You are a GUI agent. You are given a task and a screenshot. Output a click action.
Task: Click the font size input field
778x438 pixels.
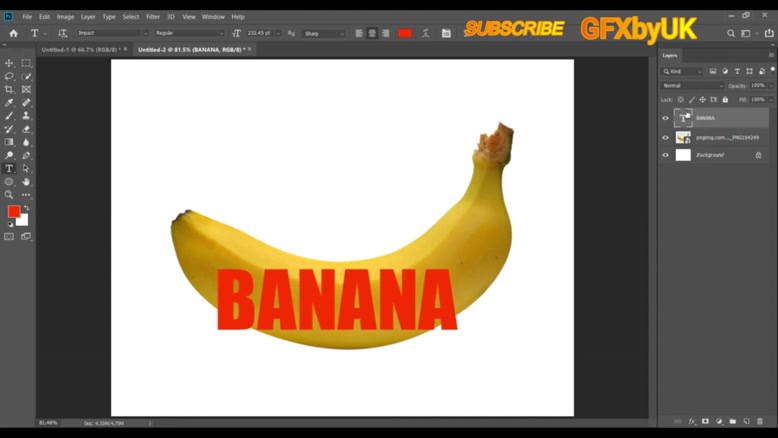262,33
